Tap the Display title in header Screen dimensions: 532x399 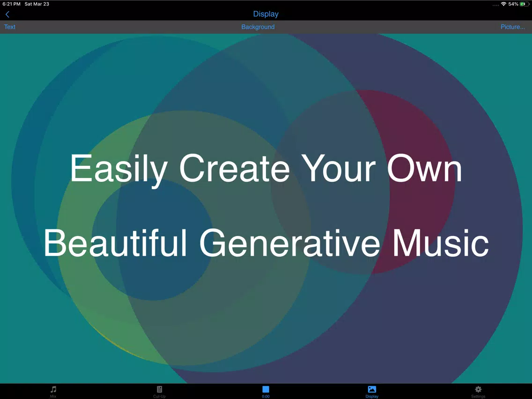point(266,14)
